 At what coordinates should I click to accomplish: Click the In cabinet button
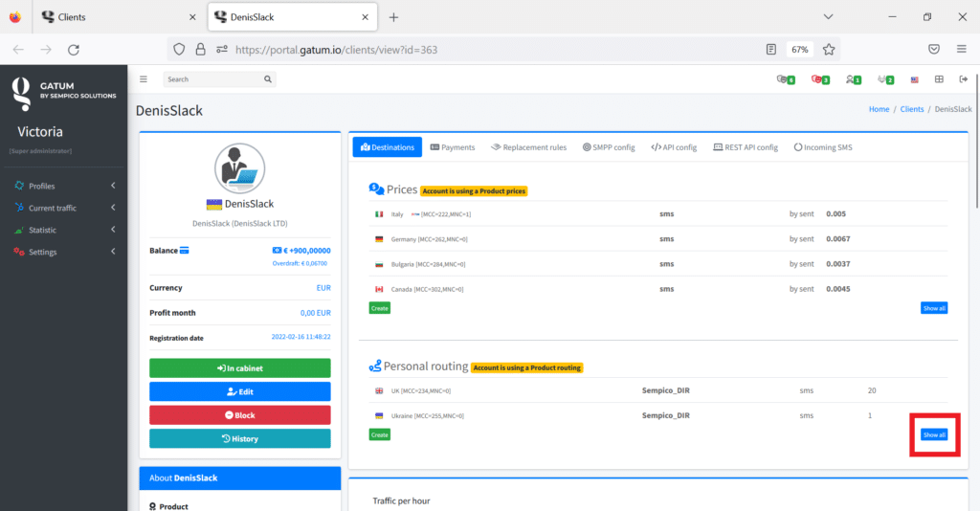coord(240,368)
